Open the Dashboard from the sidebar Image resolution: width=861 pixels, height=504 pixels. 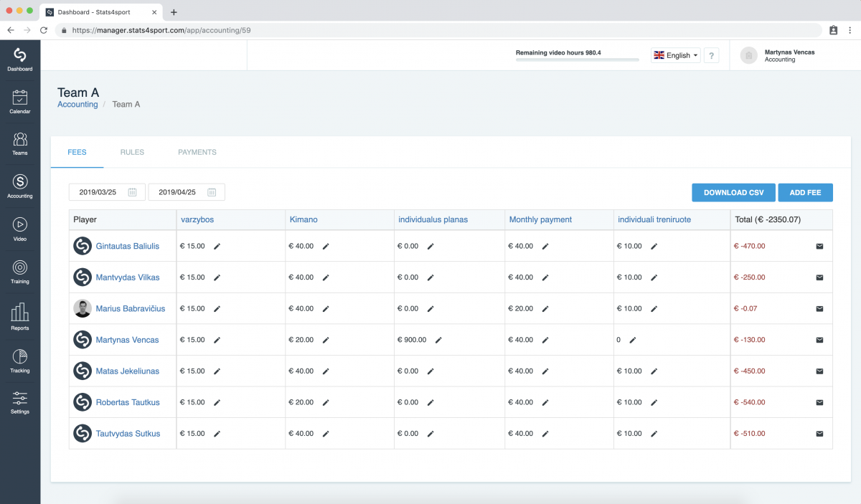20,60
